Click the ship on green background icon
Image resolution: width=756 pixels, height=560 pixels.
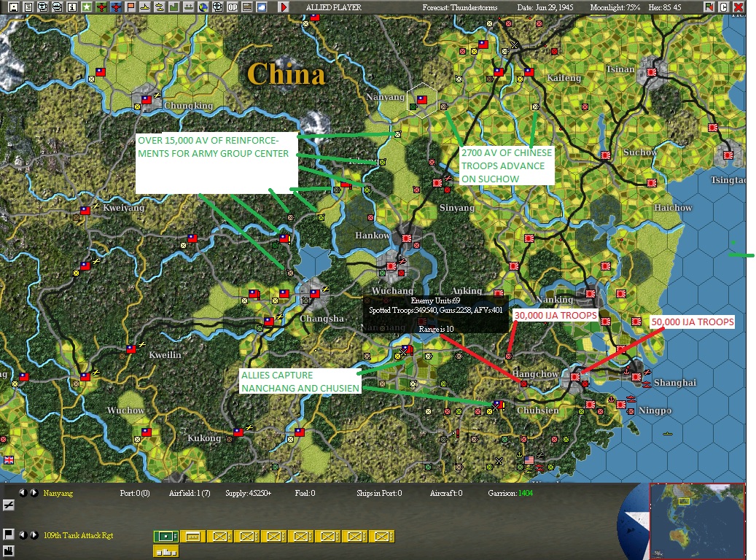pyautogui.click(x=189, y=7)
